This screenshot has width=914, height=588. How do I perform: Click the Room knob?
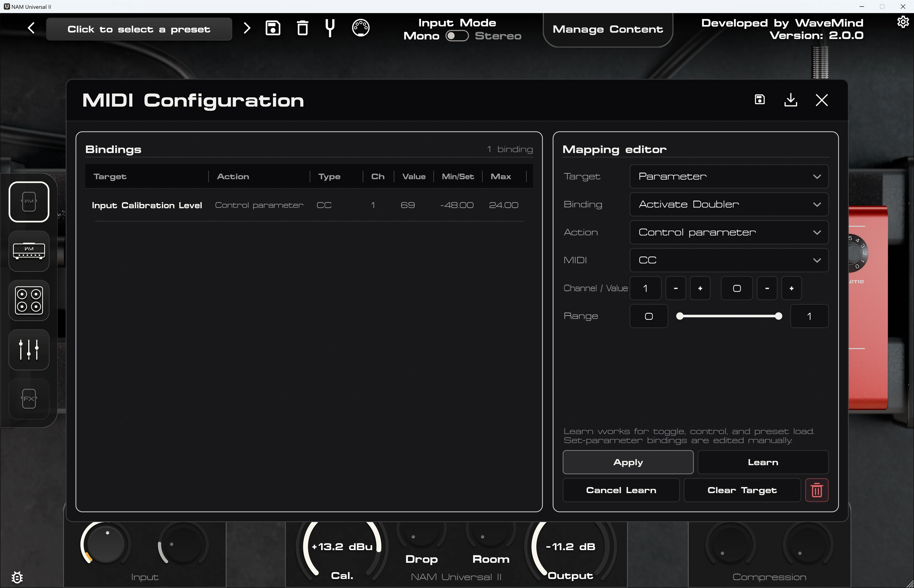coord(491,534)
